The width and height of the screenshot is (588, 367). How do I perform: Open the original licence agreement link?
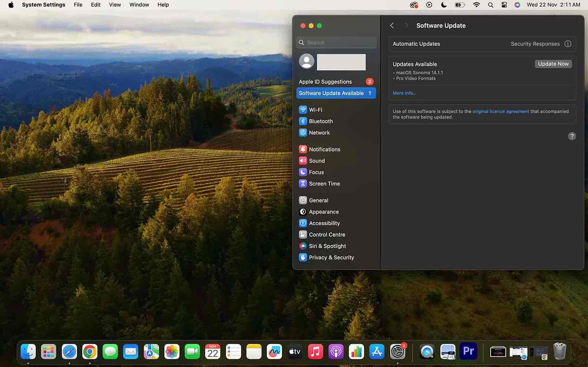coord(501,111)
